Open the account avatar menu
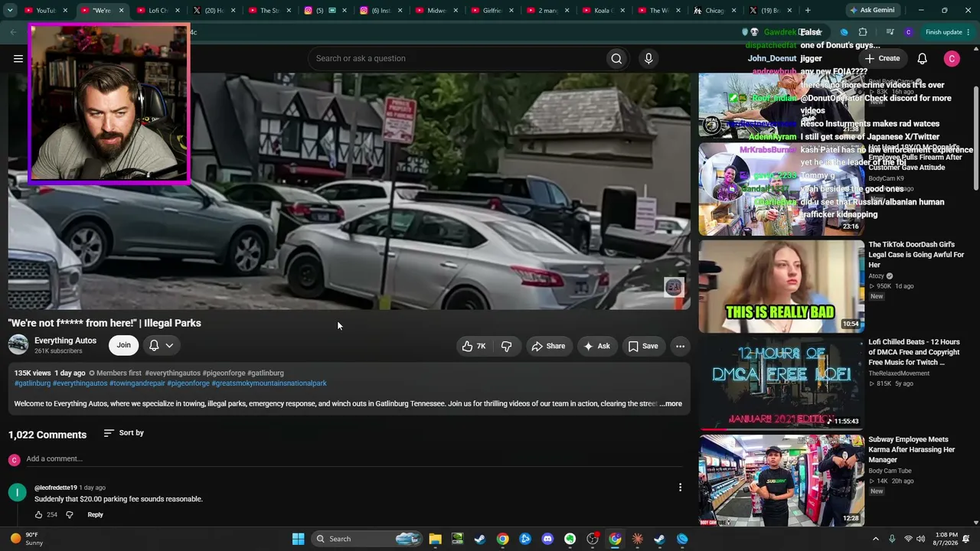Screen dimensions: 980x551 coord(952,59)
